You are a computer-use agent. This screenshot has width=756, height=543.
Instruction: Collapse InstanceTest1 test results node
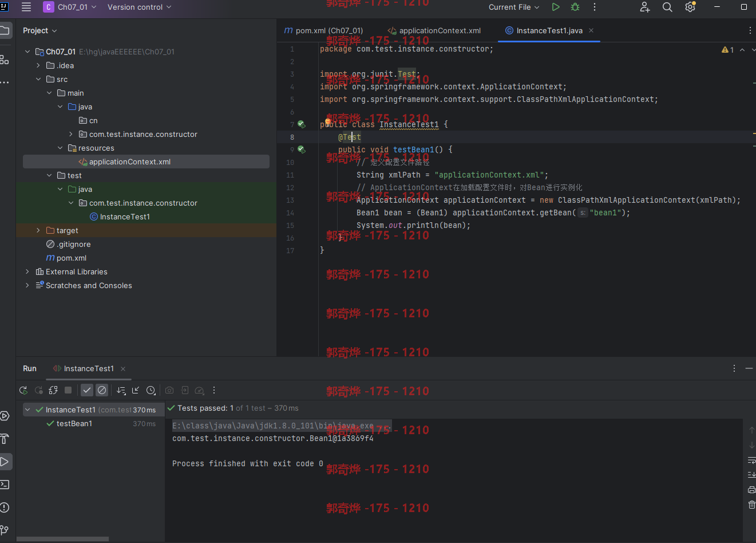(x=27, y=410)
